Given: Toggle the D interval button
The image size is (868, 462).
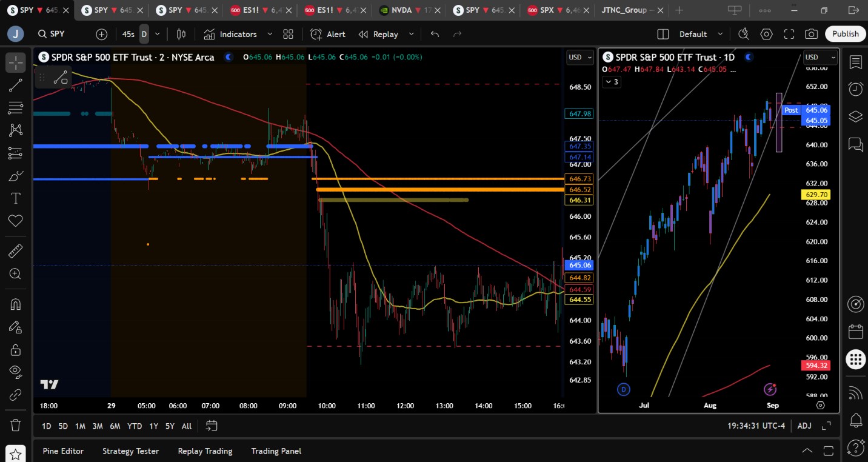Looking at the screenshot, I should (144, 35).
